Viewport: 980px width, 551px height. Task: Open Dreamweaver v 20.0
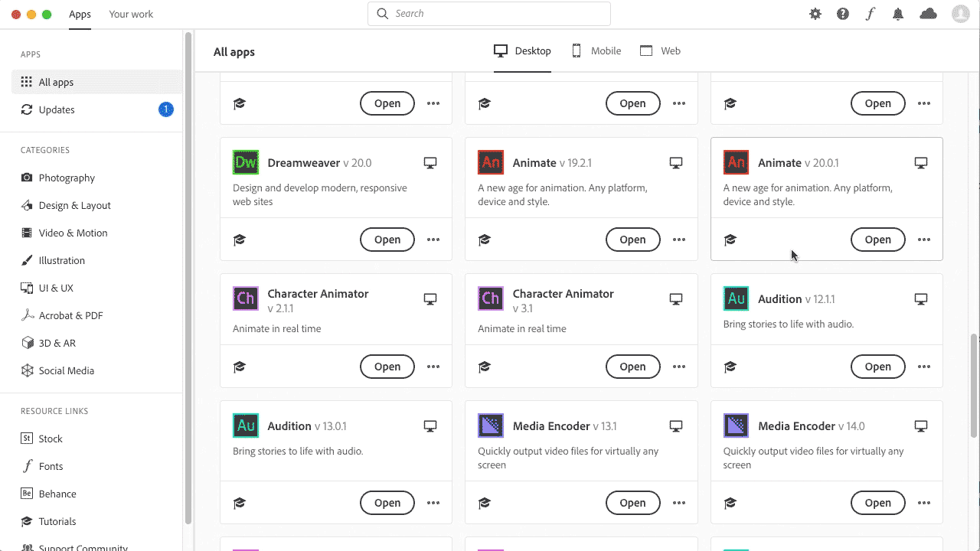click(x=387, y=240)
